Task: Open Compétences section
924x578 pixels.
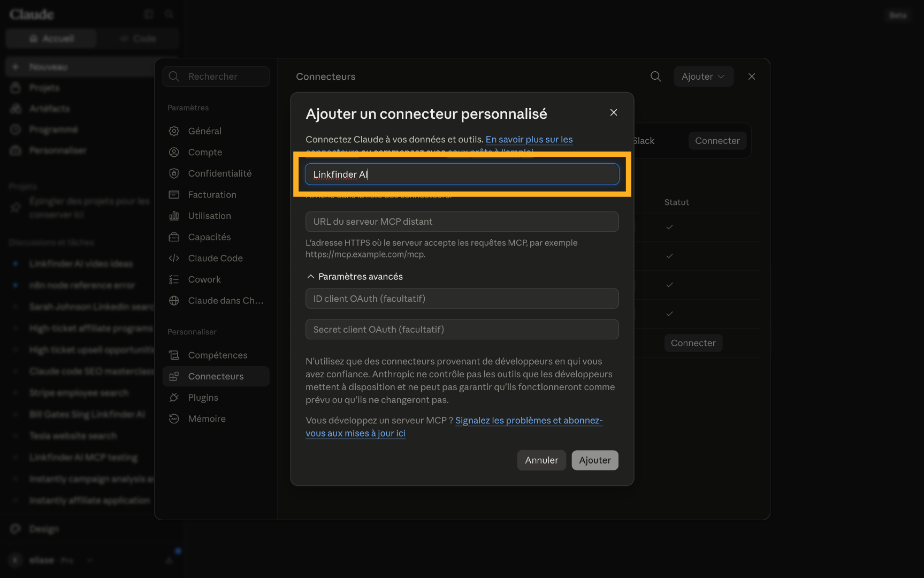Action: coord(216,355)
